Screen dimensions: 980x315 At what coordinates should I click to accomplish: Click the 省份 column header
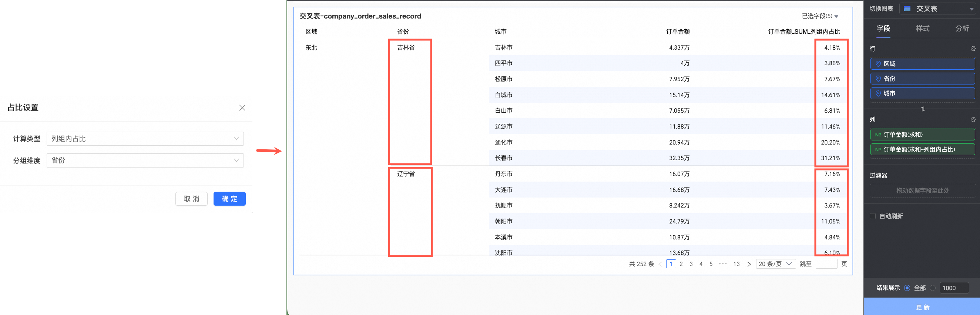pos(403,31)
